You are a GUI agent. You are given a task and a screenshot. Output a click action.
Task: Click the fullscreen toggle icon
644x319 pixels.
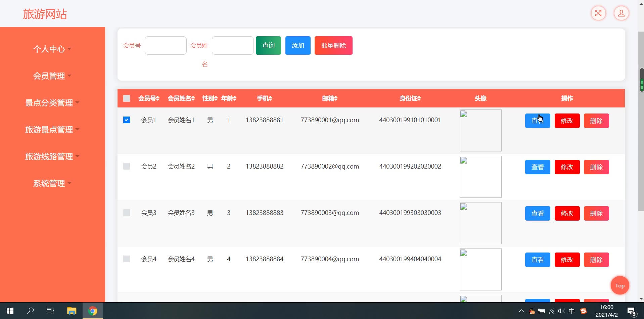(598, 13)
